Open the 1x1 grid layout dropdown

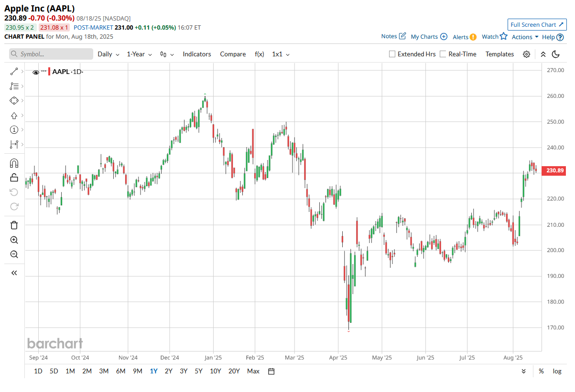(x=281, y=54)
